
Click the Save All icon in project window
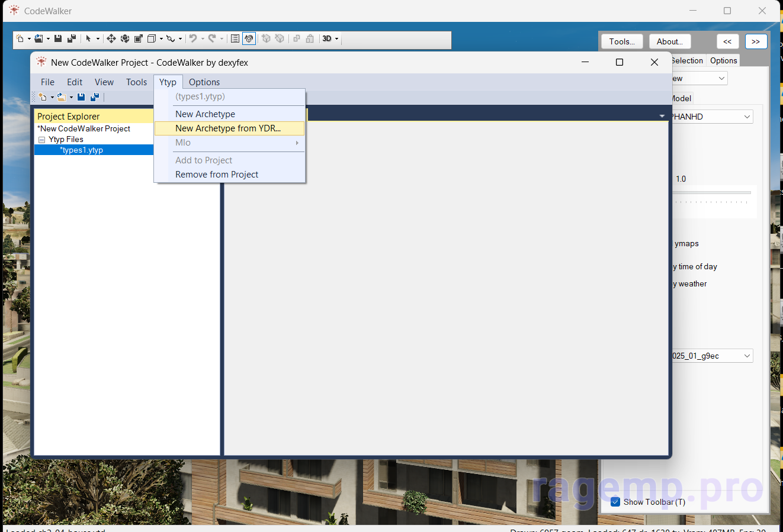tap(94, 97)
